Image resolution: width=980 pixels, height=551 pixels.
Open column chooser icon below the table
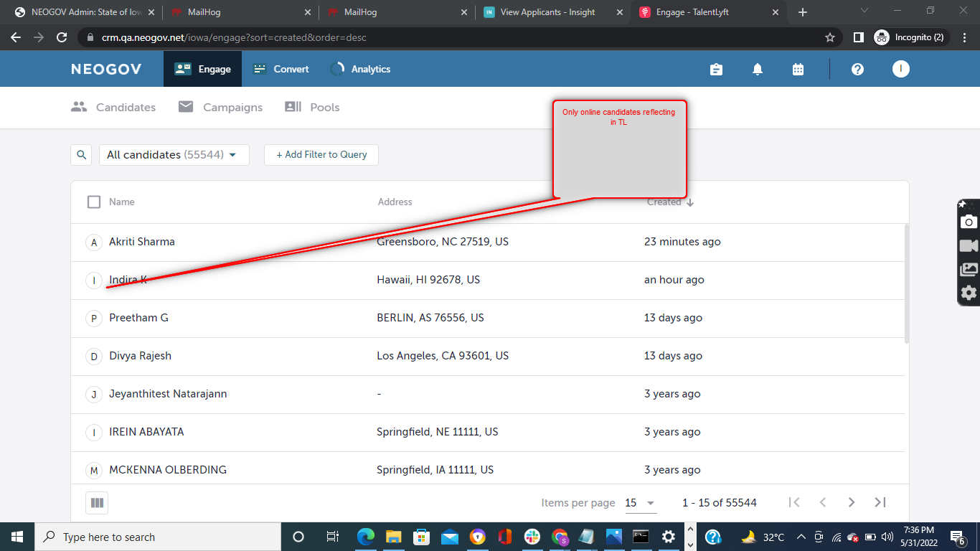tap(97, 503)
